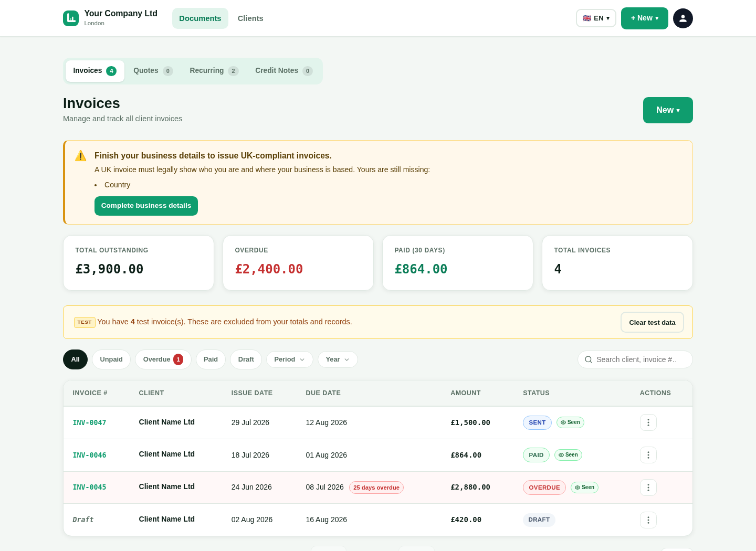Open the user profile avatar menu
Image resolution: width=756 pixels, height=551 pixels.
pos(683,18)
